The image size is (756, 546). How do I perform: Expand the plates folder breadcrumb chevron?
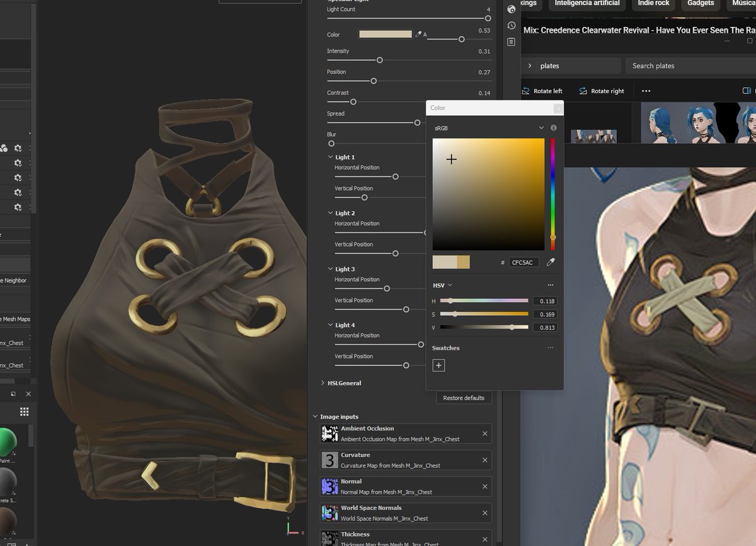coord(529,66)
